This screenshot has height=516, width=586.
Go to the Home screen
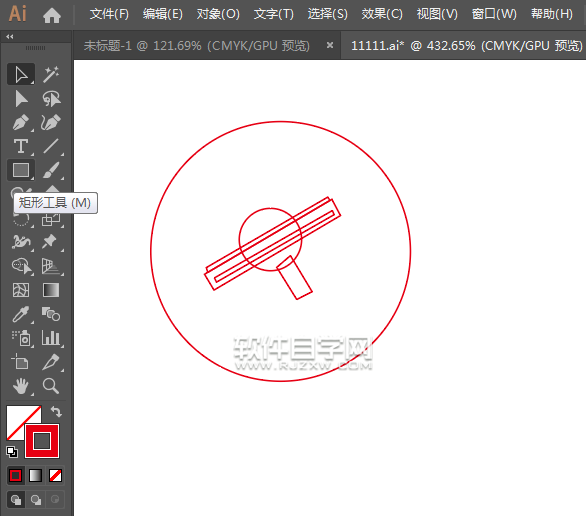pos(52,15)
